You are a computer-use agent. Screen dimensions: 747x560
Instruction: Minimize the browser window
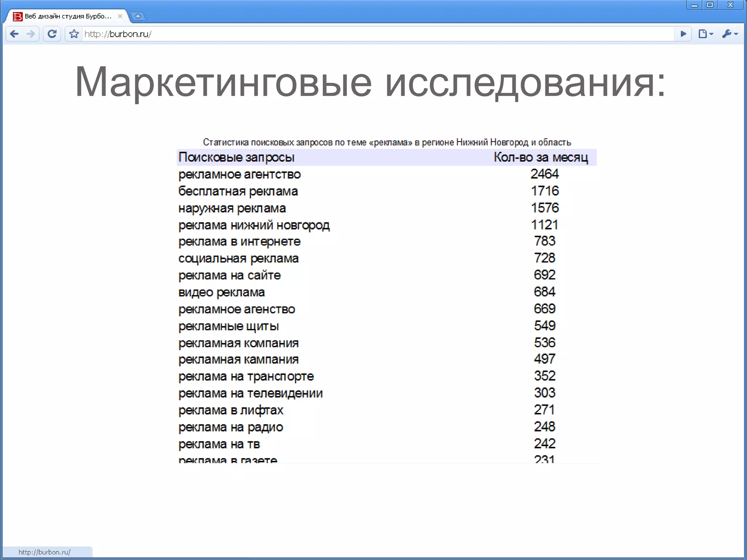tap(694, 5)
